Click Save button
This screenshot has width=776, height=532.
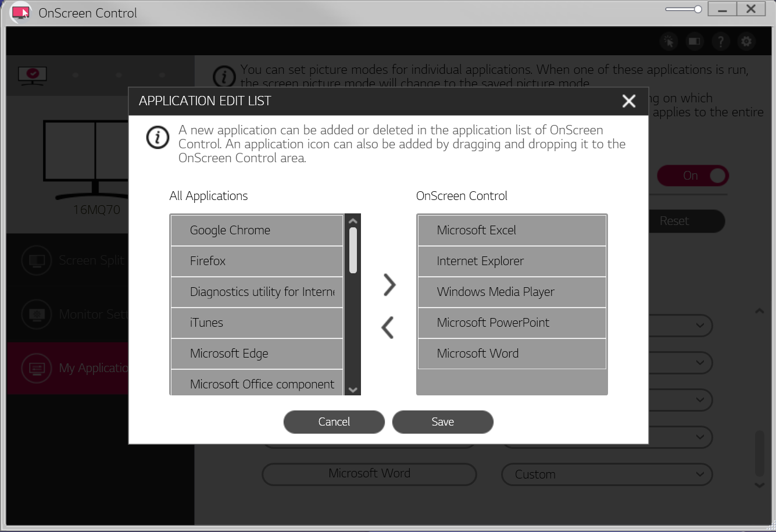click(443, 422)
